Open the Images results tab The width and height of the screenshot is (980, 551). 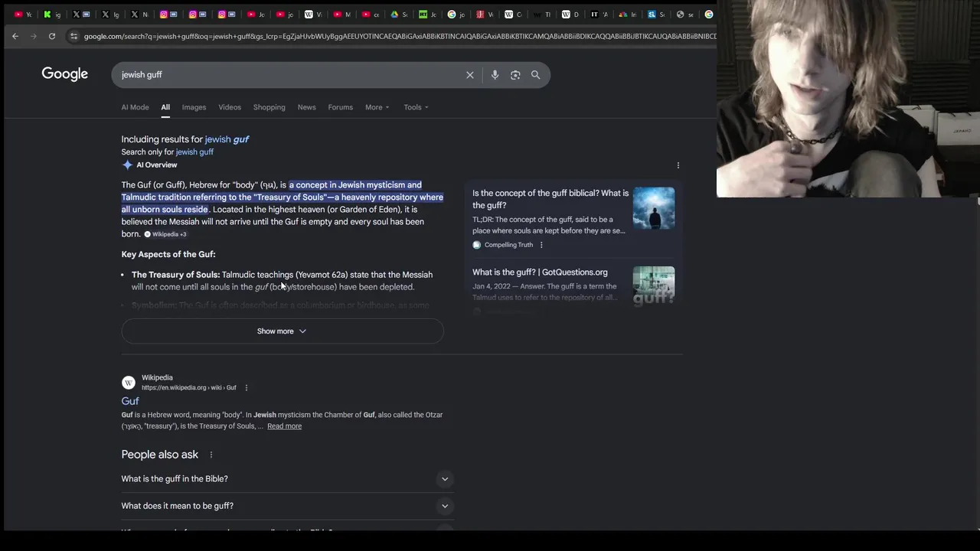click(194, 107)
